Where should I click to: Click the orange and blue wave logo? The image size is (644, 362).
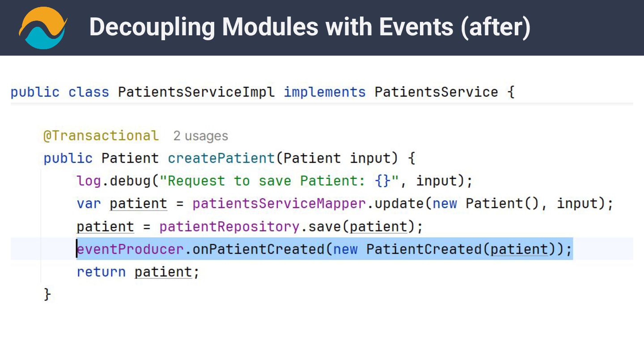coord(43,28)
